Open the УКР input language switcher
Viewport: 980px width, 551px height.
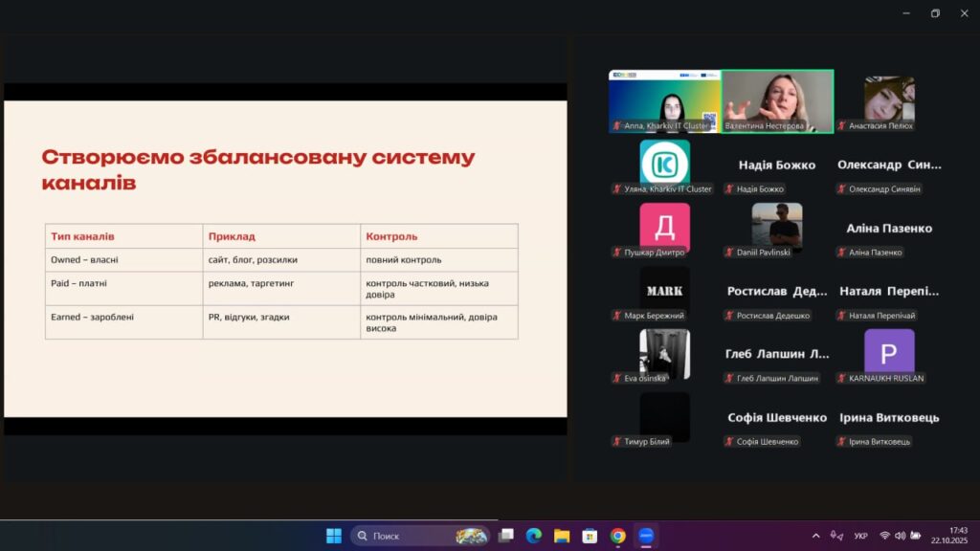[860, 536]
